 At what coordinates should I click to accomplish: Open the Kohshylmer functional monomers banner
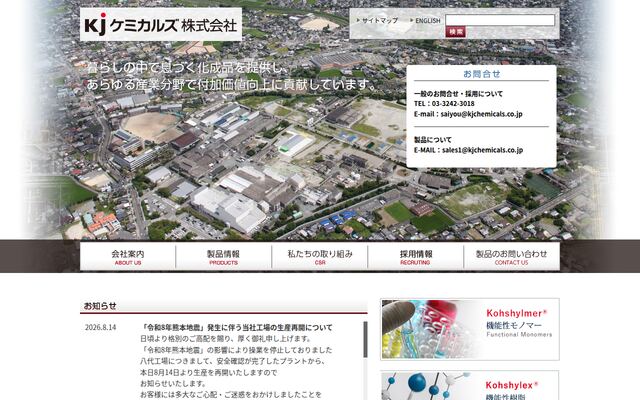pos(470,329)
